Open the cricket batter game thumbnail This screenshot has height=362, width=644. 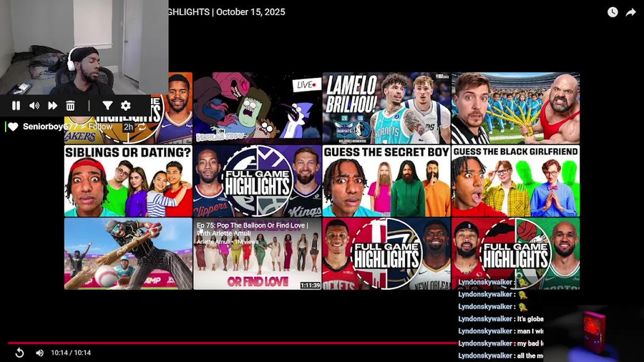[128, 253]
